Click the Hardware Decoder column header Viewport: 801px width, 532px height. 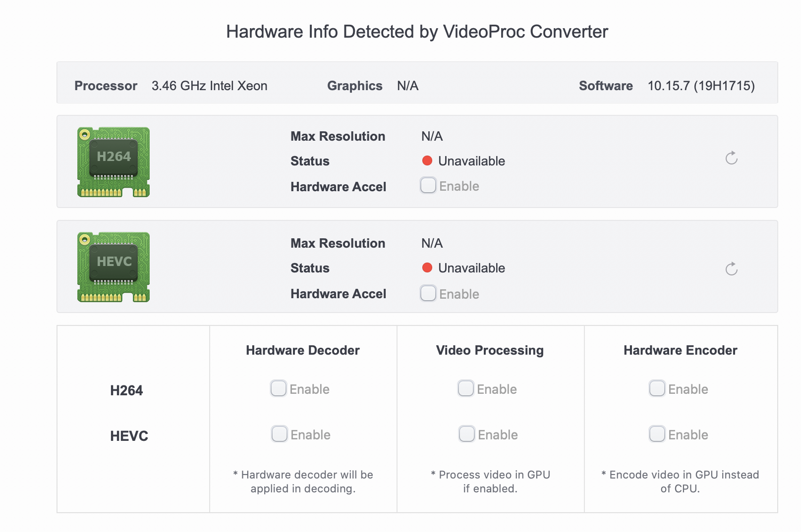303,350
